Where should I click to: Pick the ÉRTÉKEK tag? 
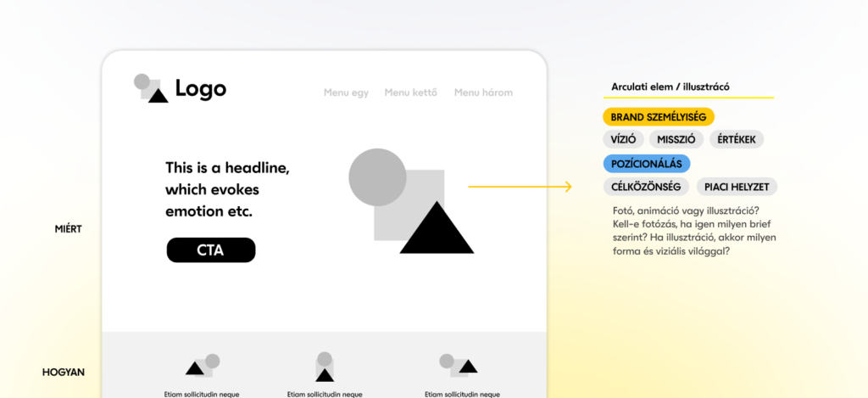737,139
